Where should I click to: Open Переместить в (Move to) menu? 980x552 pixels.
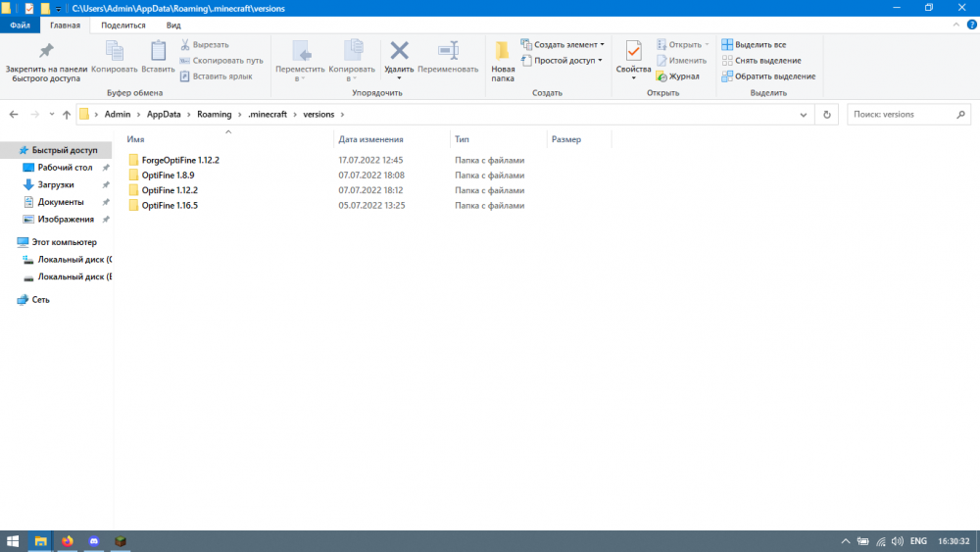300,61
